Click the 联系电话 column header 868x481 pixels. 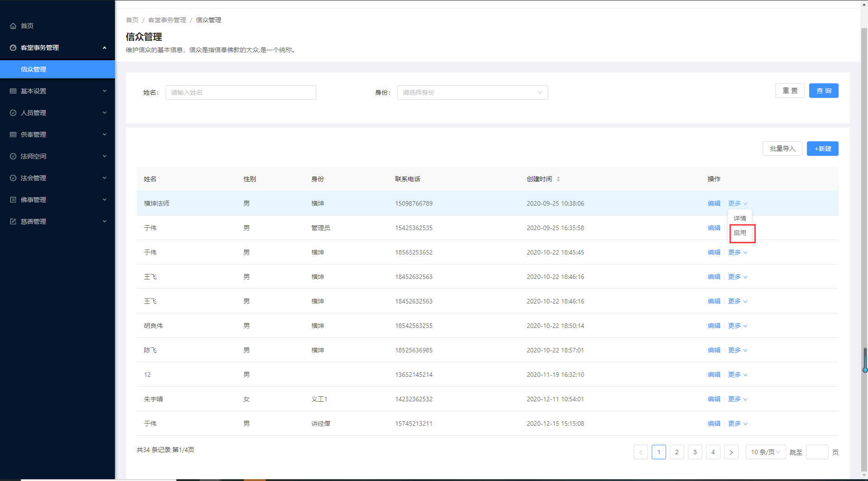click(x=408, y=179)
